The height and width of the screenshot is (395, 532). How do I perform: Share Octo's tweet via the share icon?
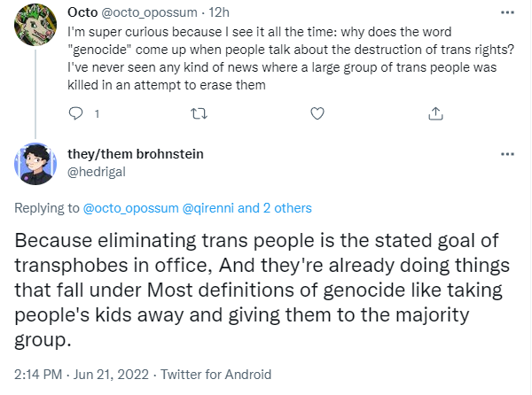click(435, 113)
